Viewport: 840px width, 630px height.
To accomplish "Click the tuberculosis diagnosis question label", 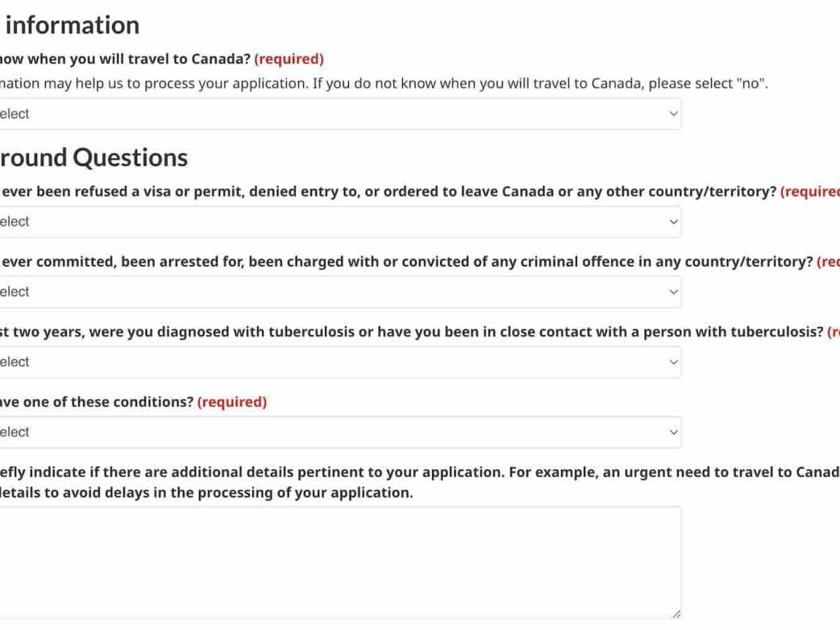I will [411, 332].
